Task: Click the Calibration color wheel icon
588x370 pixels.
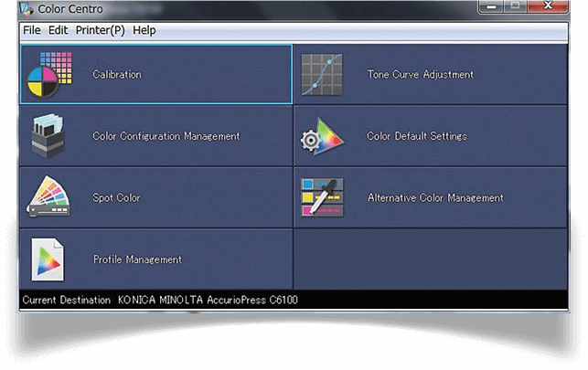Action: (x=49, y=74)
